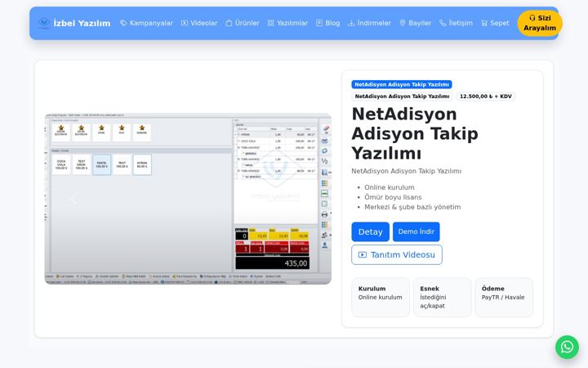Open the Sepet shopping cart

click(495, 23)
